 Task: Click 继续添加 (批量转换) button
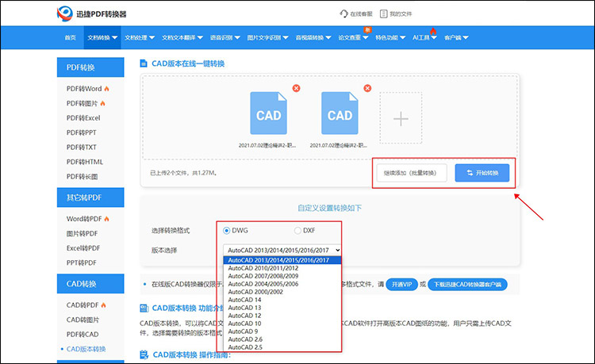point(411,173)
